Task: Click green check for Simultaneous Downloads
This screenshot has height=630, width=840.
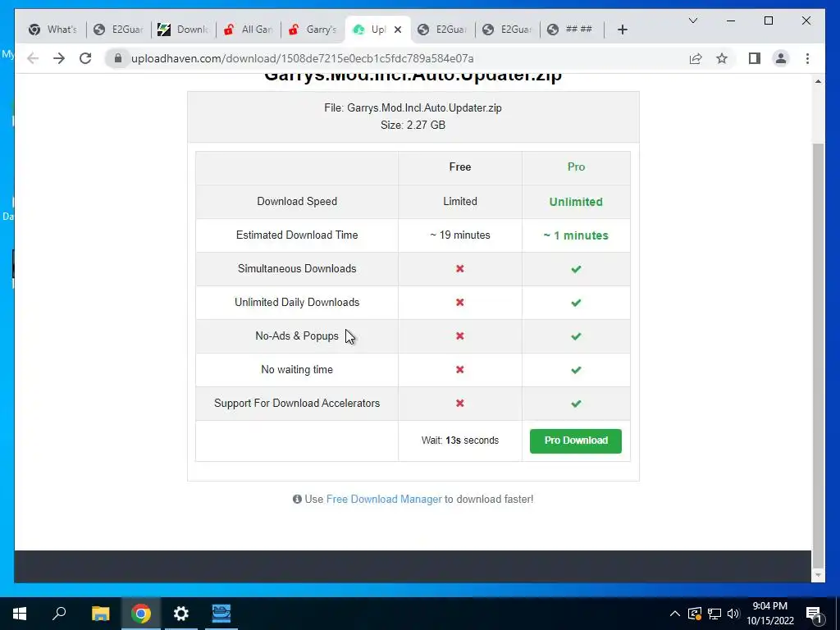Action: tap(576, 269)
